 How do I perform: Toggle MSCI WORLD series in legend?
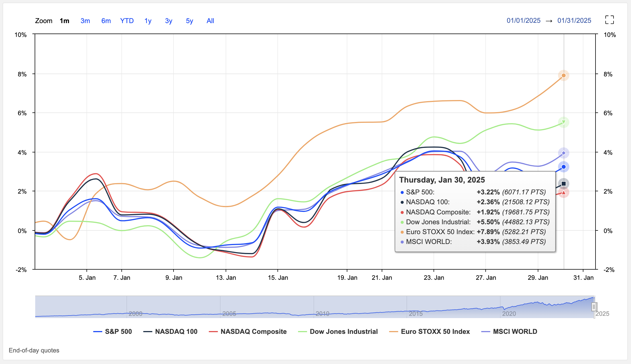click(x=509, y=332)
